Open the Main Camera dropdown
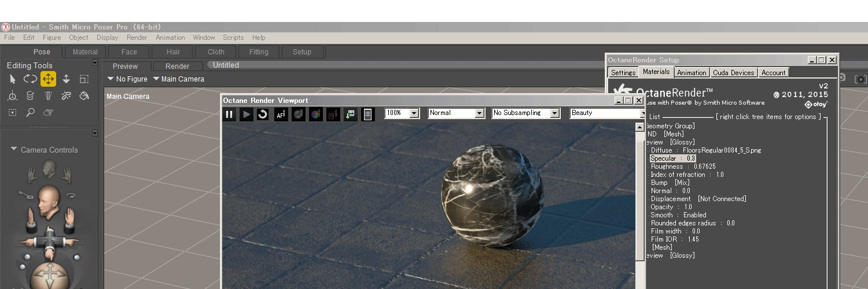Screen dimensions: 868x289 tap(179, 79)
